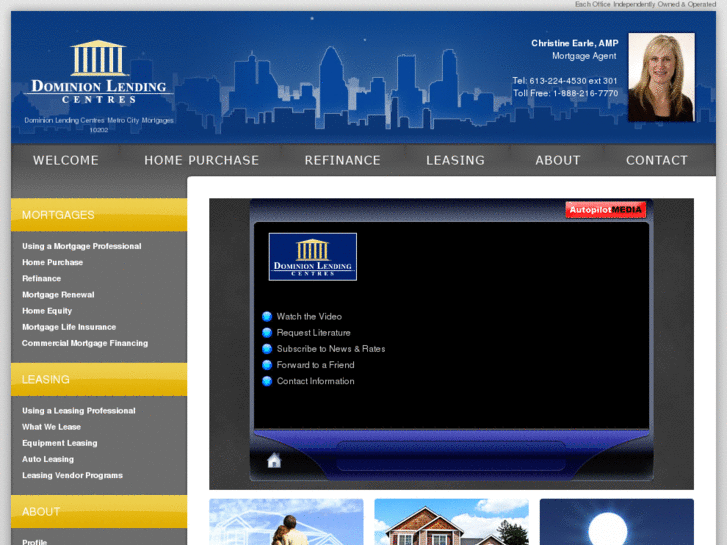
Task: Click the Mortgage Agent title text
Action: click(584, 56)
